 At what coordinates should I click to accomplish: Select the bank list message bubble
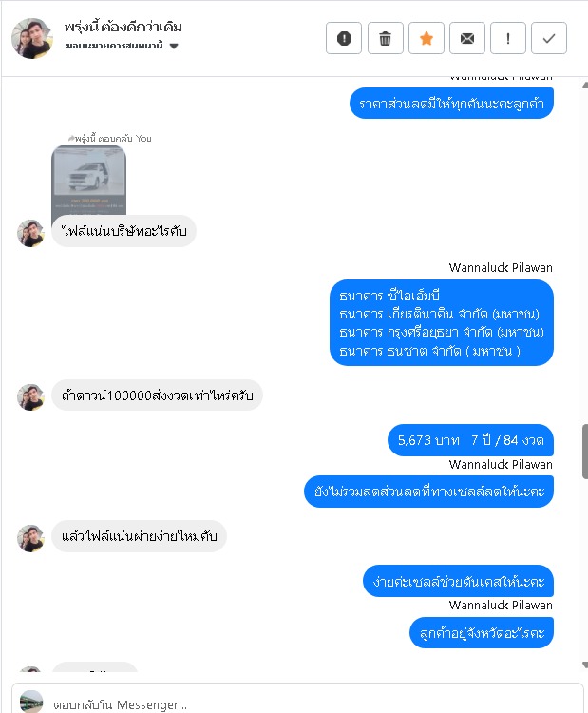coord(441,323)
